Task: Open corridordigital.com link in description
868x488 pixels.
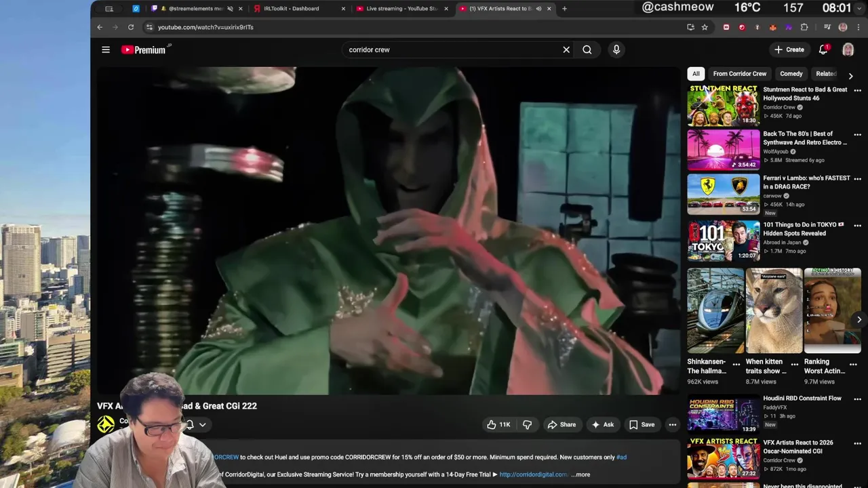Action: click(533, 474)
